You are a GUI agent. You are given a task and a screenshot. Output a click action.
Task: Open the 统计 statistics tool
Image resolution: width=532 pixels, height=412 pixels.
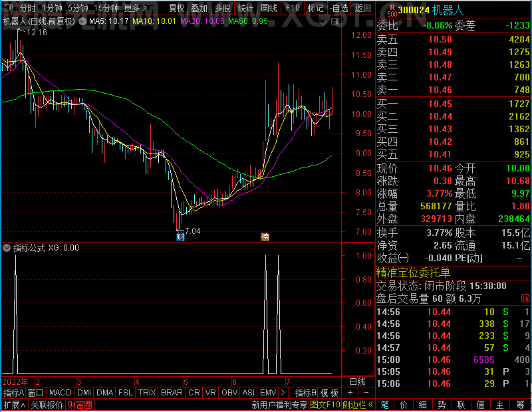tap(245, 8)
